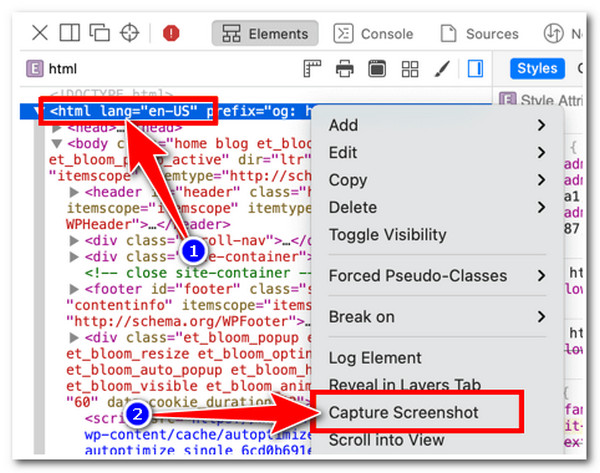This screenshot has height=473, width=600.
Task: Expand the footer element node
Action: click(74, 289)
